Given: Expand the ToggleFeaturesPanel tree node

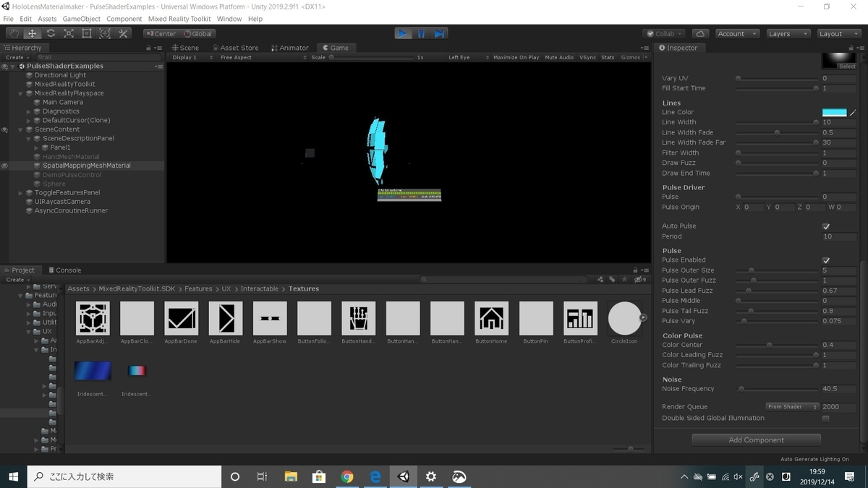Looking at the screenshot, I should [x=21, y=193].
